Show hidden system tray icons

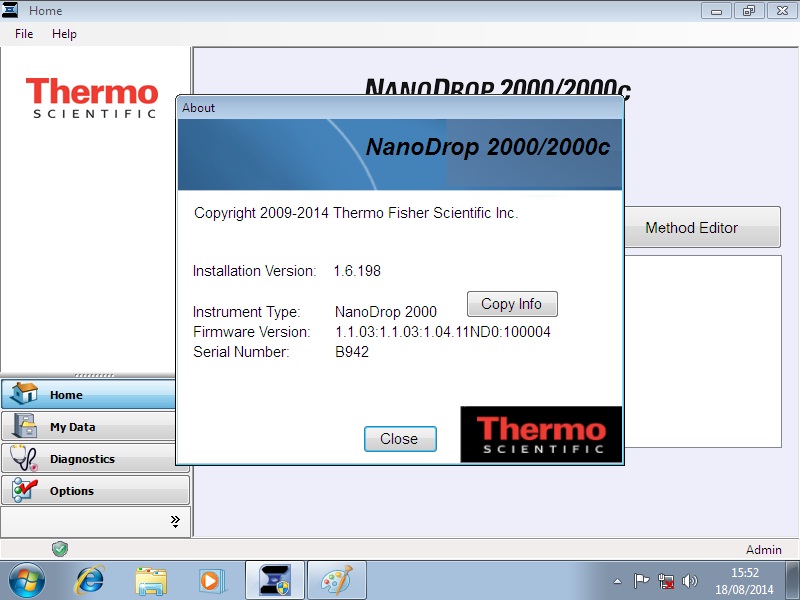(x=617, y=581)
